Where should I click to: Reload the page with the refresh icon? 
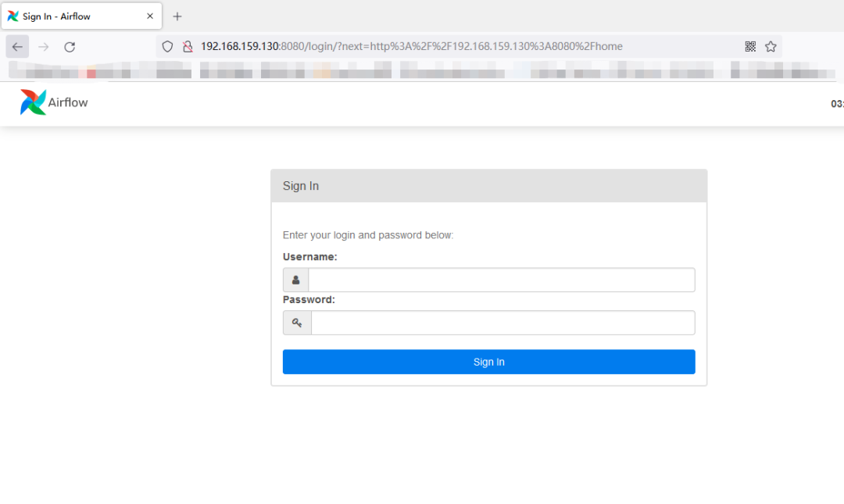coord(70,47)
